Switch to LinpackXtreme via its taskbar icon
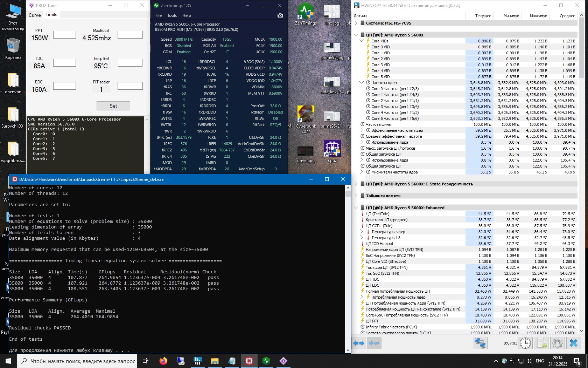The width and height of the screenshot is (588, 368). 249,361
